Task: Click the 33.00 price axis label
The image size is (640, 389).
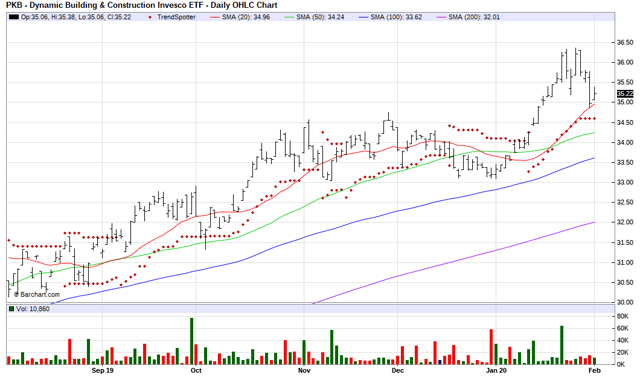Action: tap(625, 182)
